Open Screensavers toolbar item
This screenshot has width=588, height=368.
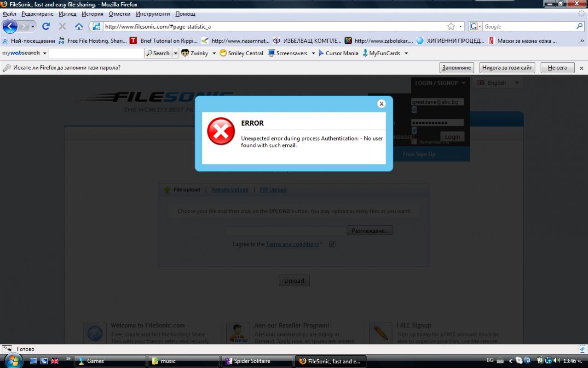coord(288,53)
